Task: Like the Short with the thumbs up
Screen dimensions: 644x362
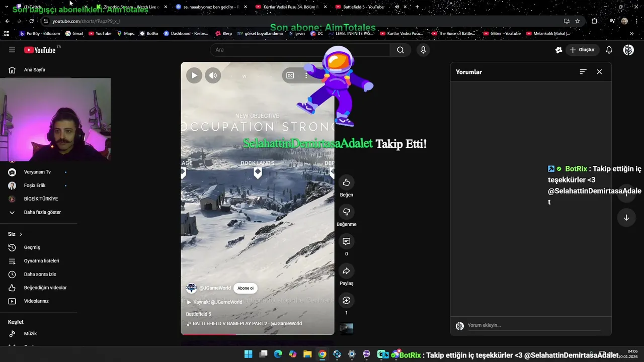Action: coord(346,182)
